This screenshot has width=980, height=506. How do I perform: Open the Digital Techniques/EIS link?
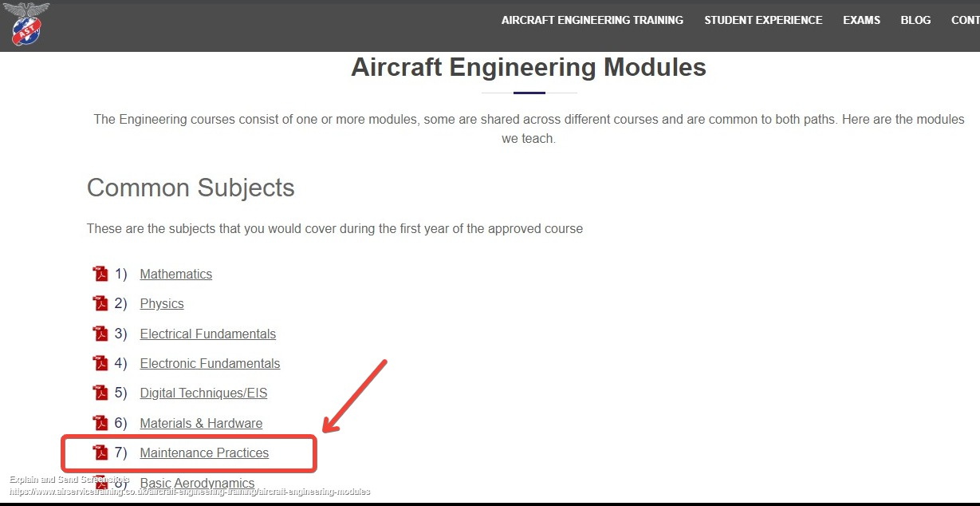click(203, 393)
